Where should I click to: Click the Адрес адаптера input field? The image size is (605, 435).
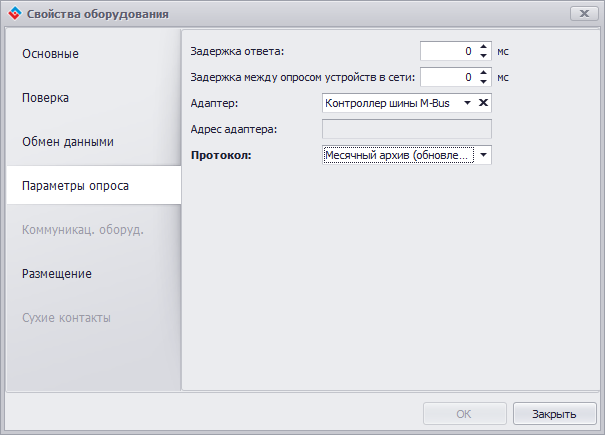406,128
